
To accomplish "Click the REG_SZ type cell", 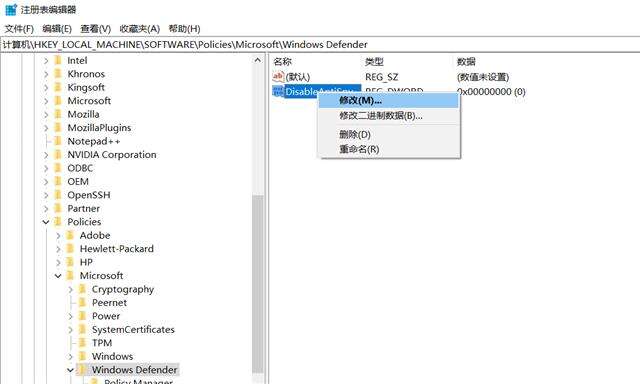I will (382, 77).
